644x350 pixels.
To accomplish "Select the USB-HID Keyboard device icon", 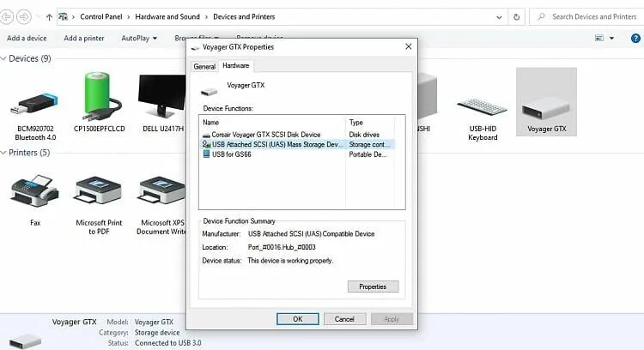I will pyautogui.click(x=483, y=107).
